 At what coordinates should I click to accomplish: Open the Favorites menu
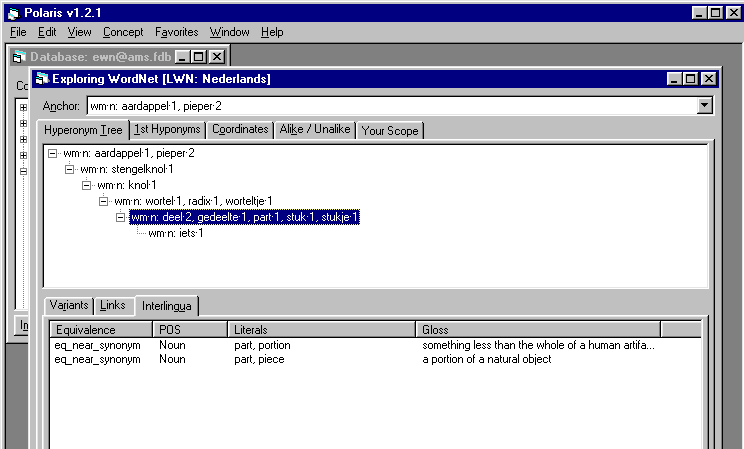[176, 32]
